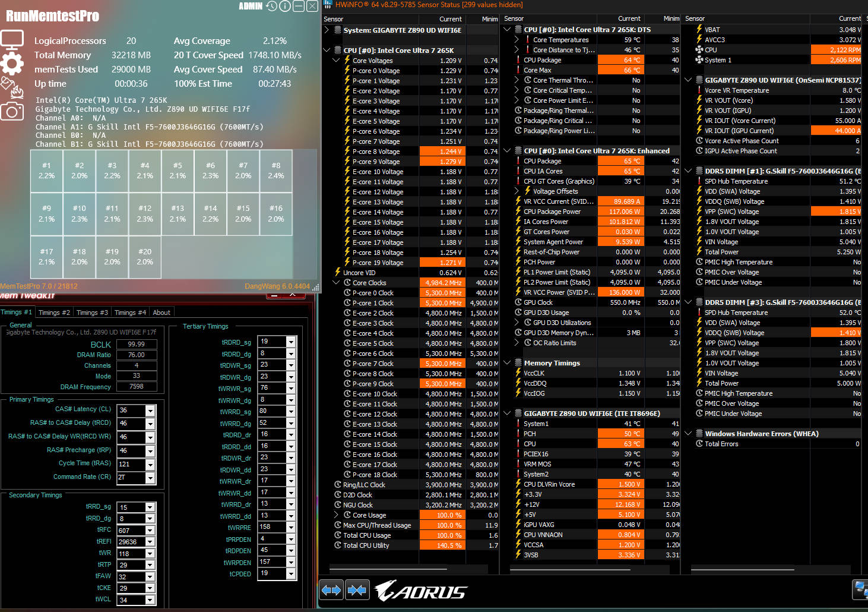Click the info icon in RunMemtestPro title bar
The image size is (868, 612).
pos(285,6)
